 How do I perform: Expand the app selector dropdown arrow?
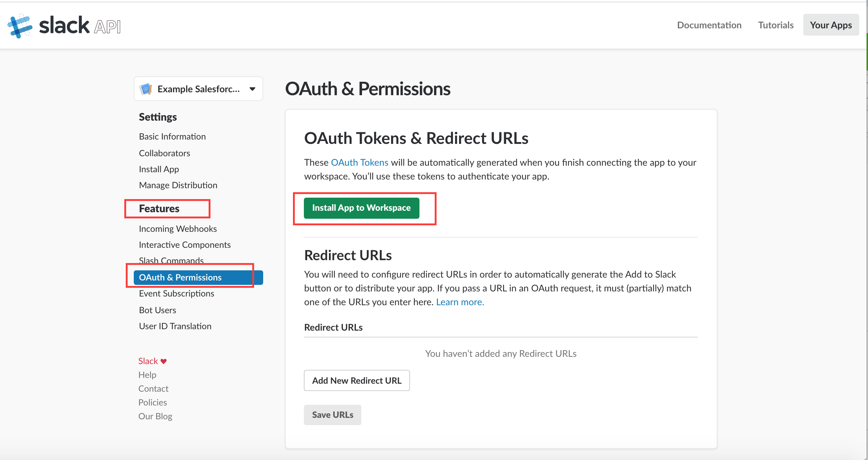click(x=252, y=89)
